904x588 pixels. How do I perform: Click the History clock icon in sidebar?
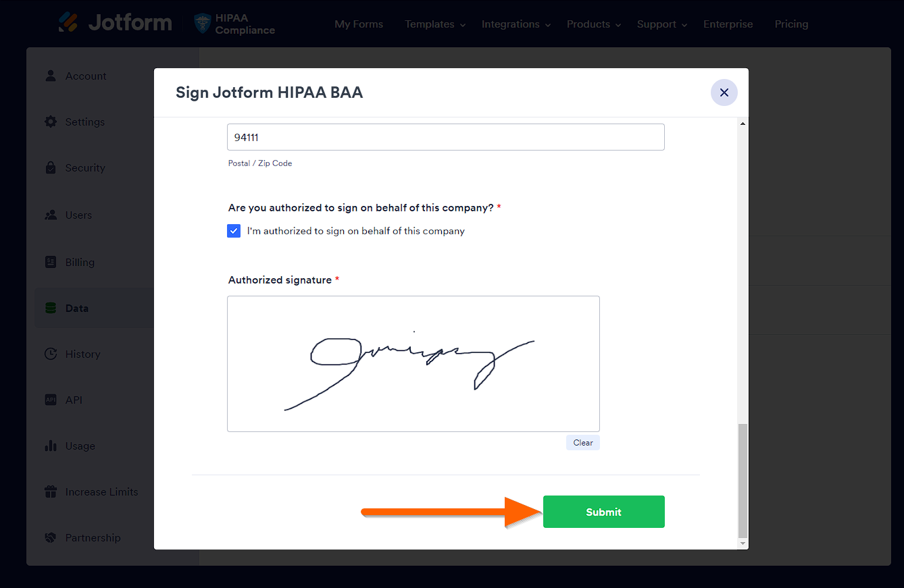(51, 354)
